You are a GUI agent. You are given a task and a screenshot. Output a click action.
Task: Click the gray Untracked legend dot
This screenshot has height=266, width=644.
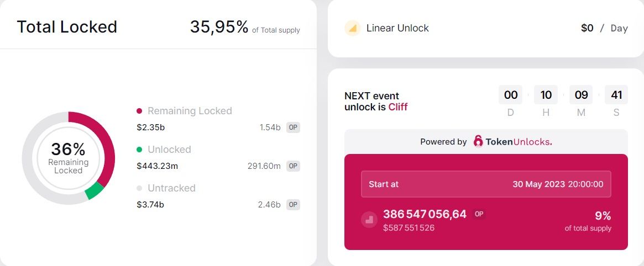pyautogui.click(x=139, y=188)
